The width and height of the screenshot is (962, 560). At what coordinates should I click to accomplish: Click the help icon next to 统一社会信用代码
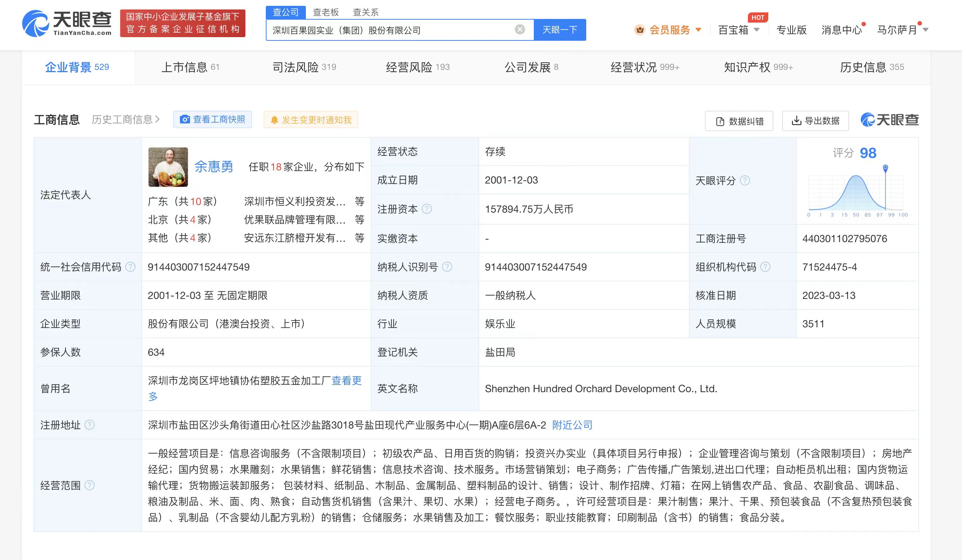(x=131, y=267)
